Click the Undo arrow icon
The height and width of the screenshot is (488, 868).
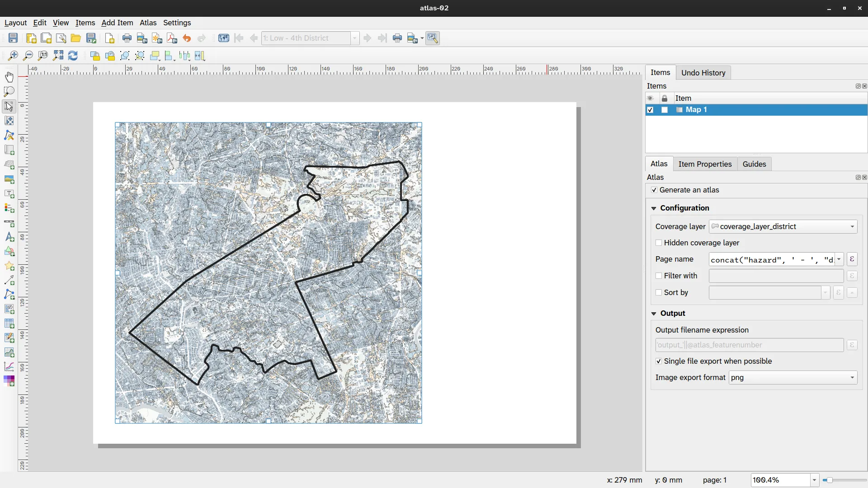(x=187, y=38)
